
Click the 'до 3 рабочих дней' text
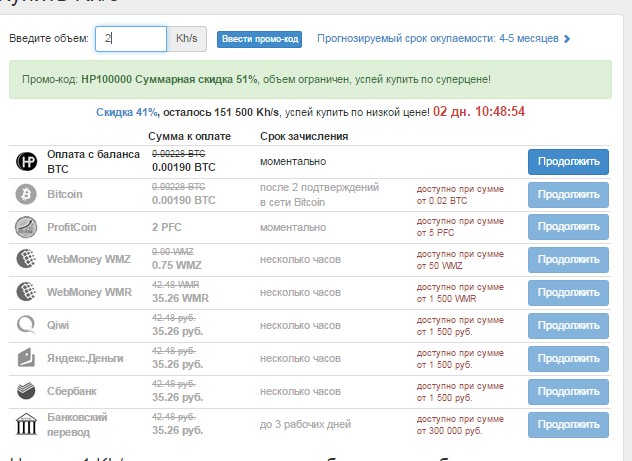point(306,424)
